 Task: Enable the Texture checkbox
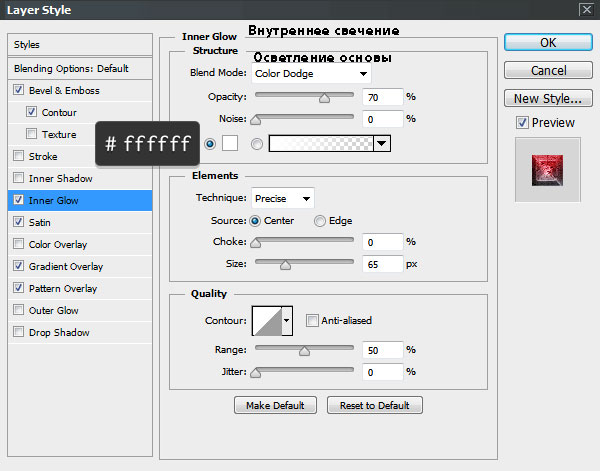pyautogui.click(x=31, y=134)
